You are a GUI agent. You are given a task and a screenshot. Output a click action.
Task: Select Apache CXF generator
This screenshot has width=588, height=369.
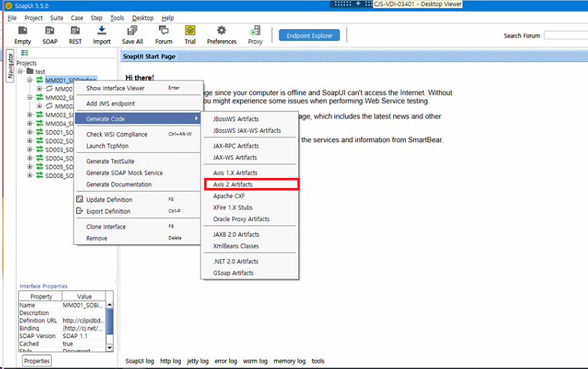click(x=250, y=196)
